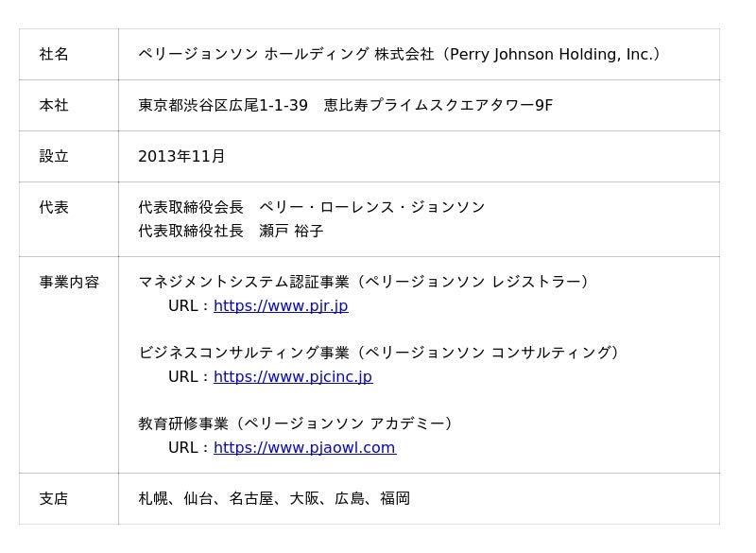Image resolution: width=756 pixels, height=553 pixels.
Task: Click the address 東京都渋谷区広尾1-1-39
Action: click(223, 106)
